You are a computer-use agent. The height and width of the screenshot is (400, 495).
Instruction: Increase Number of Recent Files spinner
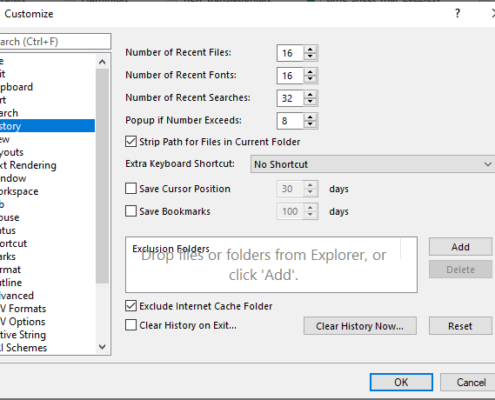tap(310, 49)
